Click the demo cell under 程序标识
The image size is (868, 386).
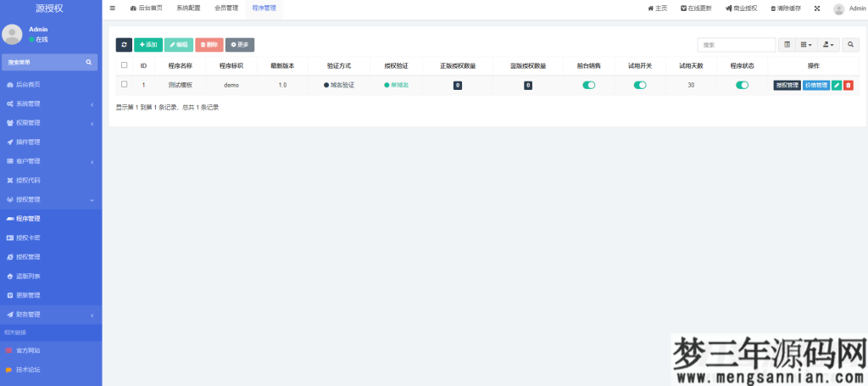(x=231, y=86)
